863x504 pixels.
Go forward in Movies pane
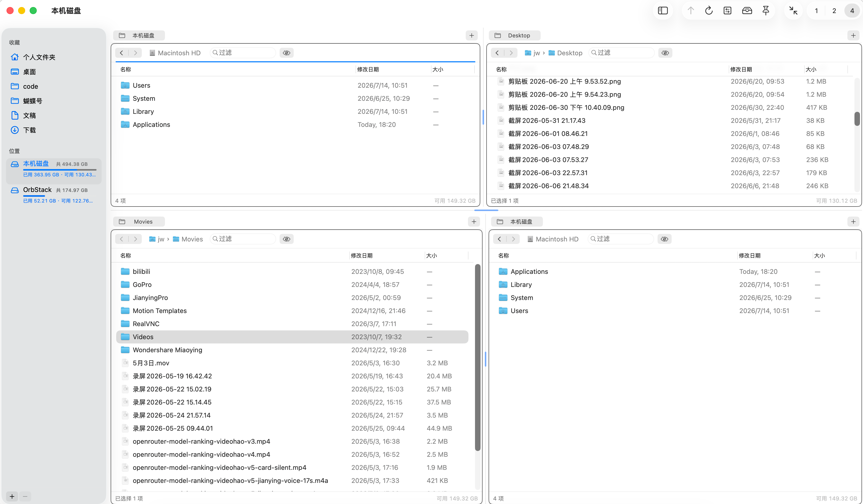[x=136, y=239]
